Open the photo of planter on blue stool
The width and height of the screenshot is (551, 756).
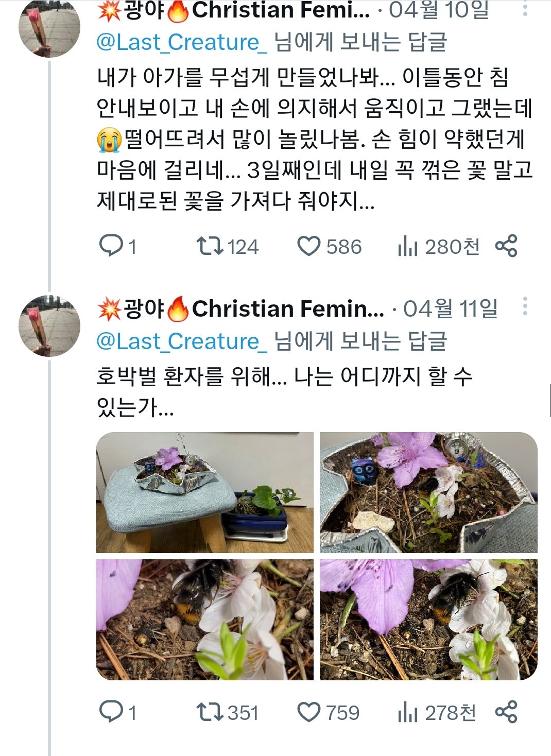[x=204, y=492]
